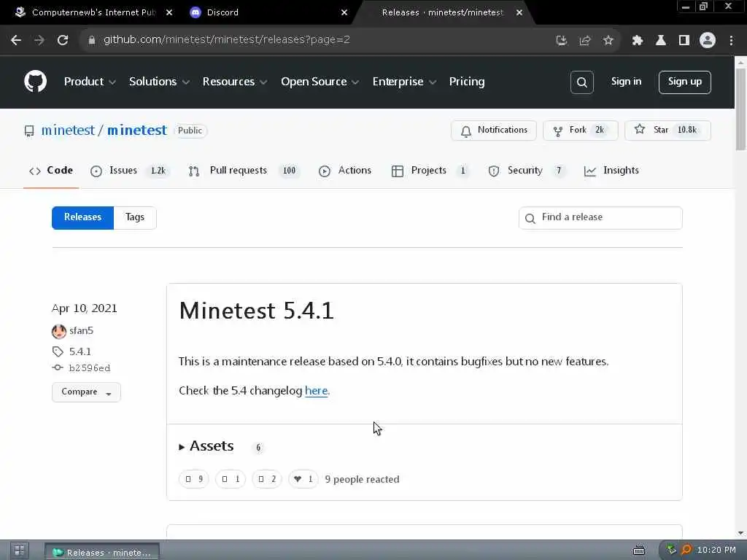This screenshot has width=747, height=560.
Task: Open the taskbar start menu icon
Action: (20, 551)
